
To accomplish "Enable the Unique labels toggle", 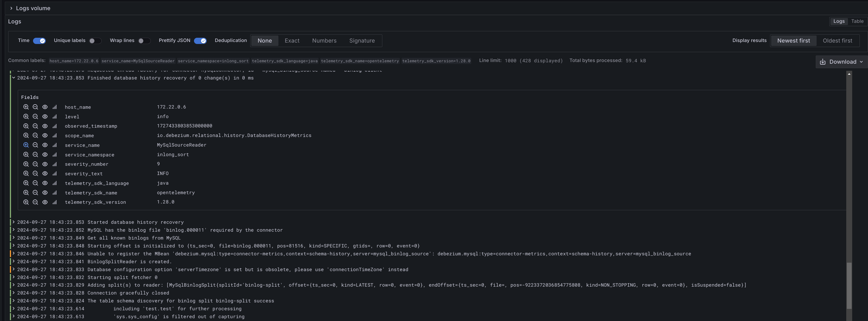I will pyautogui.click(x=95, y=40).
